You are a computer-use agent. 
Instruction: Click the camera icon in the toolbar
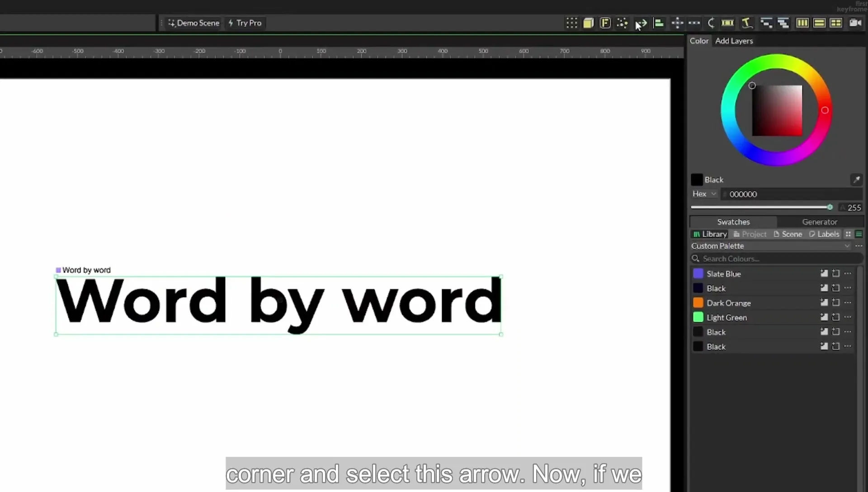click(x=855, y=23)
